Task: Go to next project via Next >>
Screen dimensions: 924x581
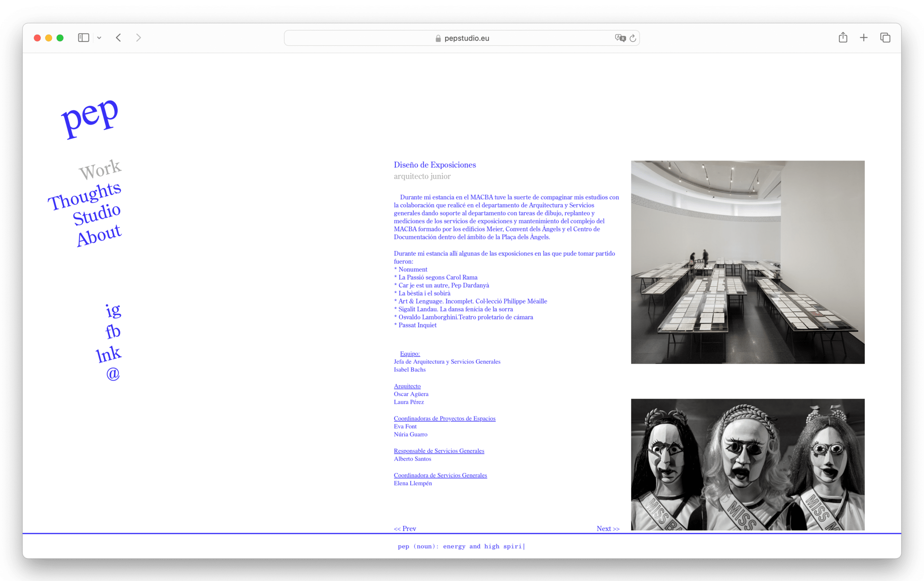Action: click(608, 528)
